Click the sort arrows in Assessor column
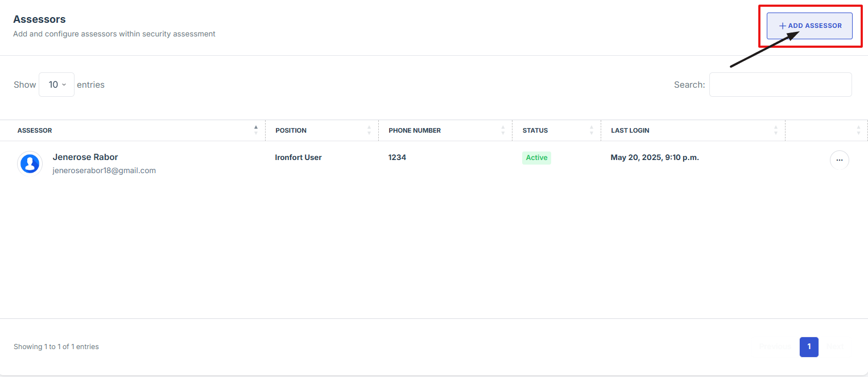 [256, 130]
